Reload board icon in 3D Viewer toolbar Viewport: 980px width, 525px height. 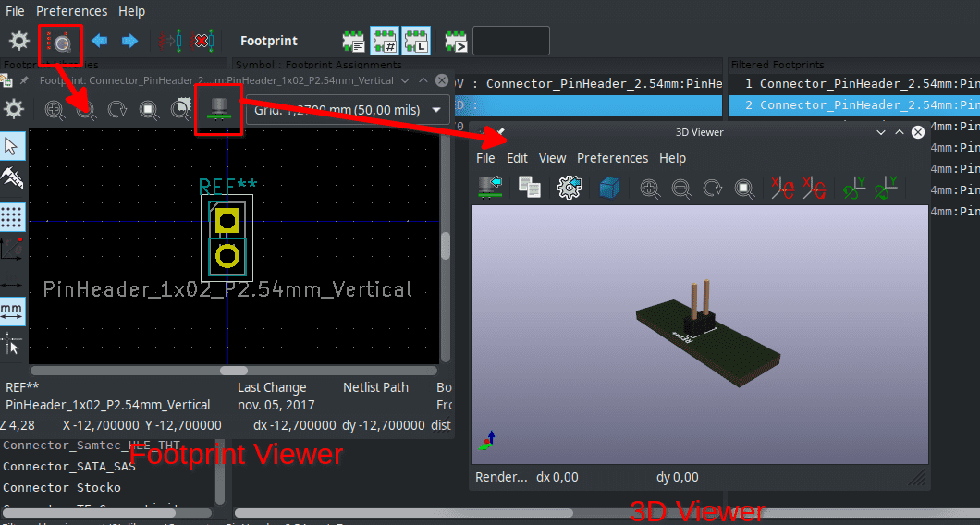[x=490, y=188]
